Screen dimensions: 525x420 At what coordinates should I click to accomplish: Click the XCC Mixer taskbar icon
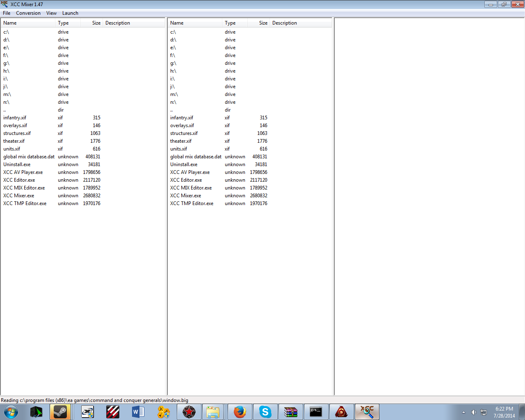coord(367,412)
